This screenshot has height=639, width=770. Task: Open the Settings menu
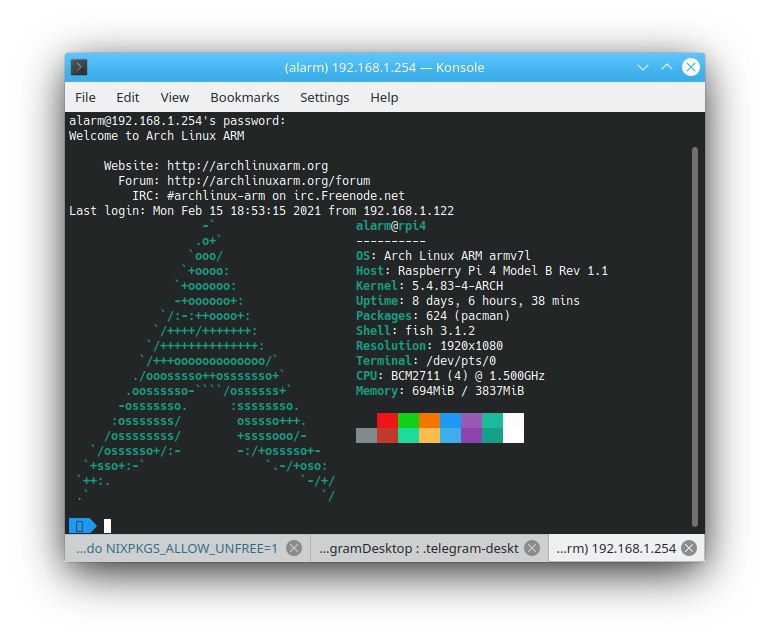point(325,97)
